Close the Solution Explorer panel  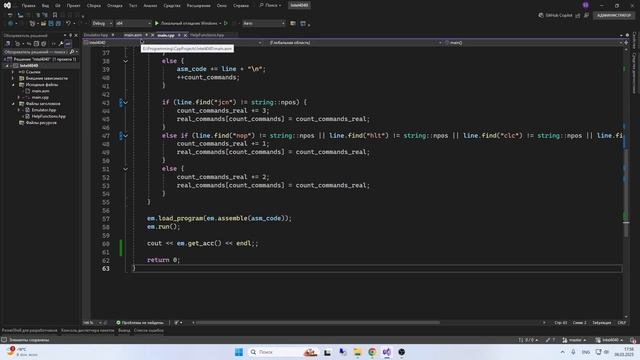point(76,36)
